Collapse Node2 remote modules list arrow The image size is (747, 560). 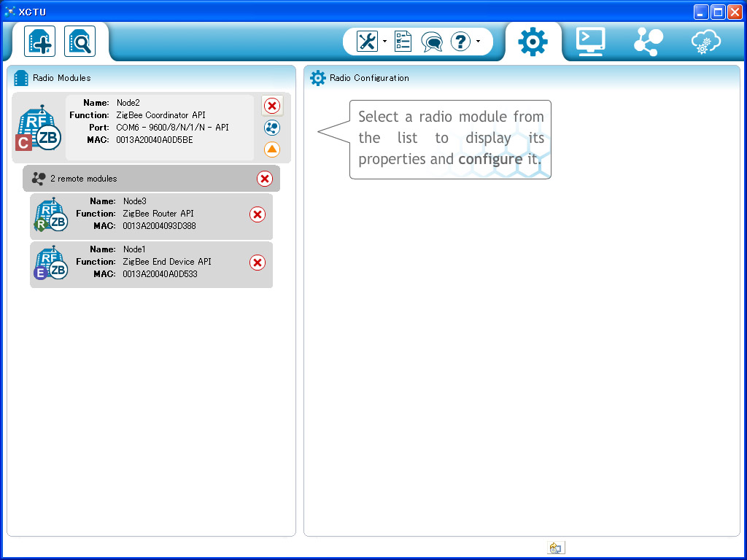coord(272,149)
